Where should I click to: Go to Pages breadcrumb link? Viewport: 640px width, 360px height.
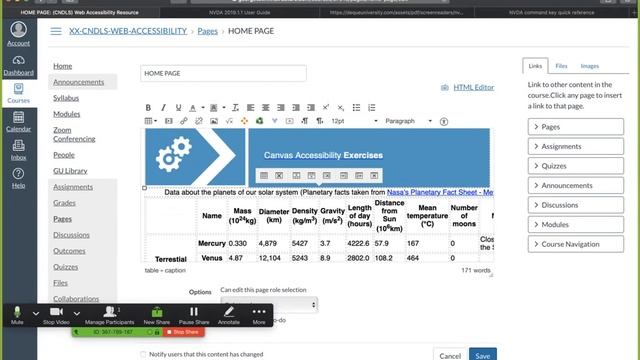pyautogui.click(x=207, y=31)
